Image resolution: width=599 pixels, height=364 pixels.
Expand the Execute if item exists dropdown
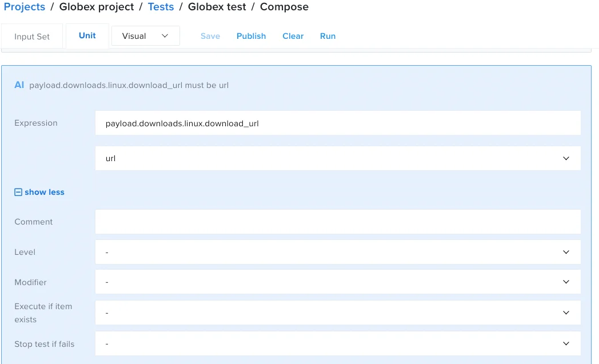pos(337,313)
